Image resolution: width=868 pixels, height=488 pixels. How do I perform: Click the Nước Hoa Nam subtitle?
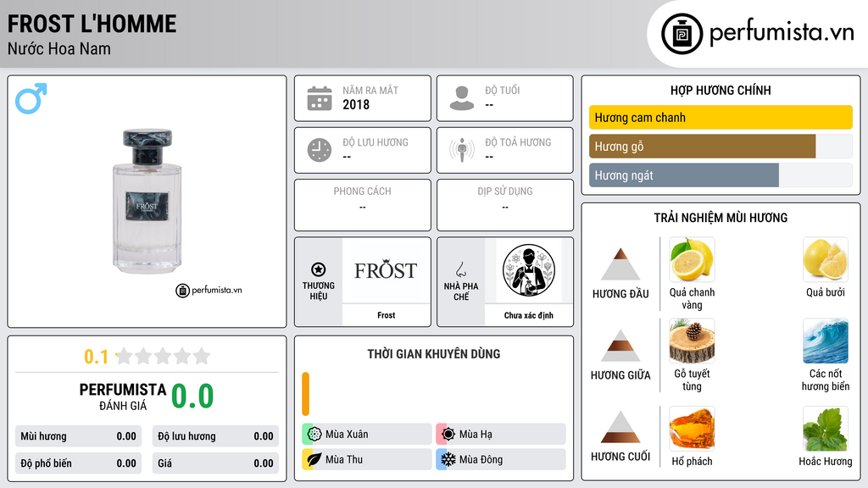pos(59,49)
